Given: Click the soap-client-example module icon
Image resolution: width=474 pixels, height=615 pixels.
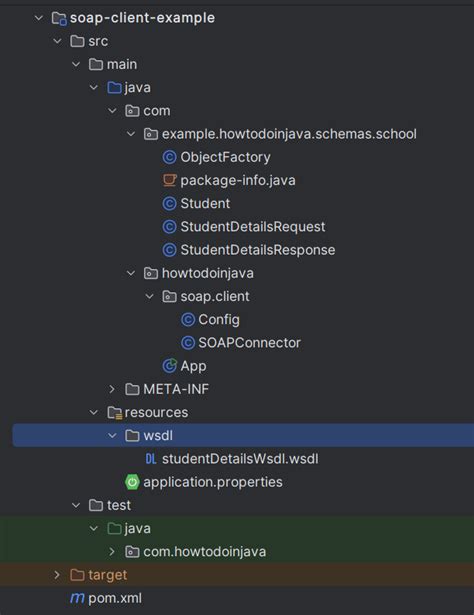Looking at the screenshot, I should (x=59, y=18).
